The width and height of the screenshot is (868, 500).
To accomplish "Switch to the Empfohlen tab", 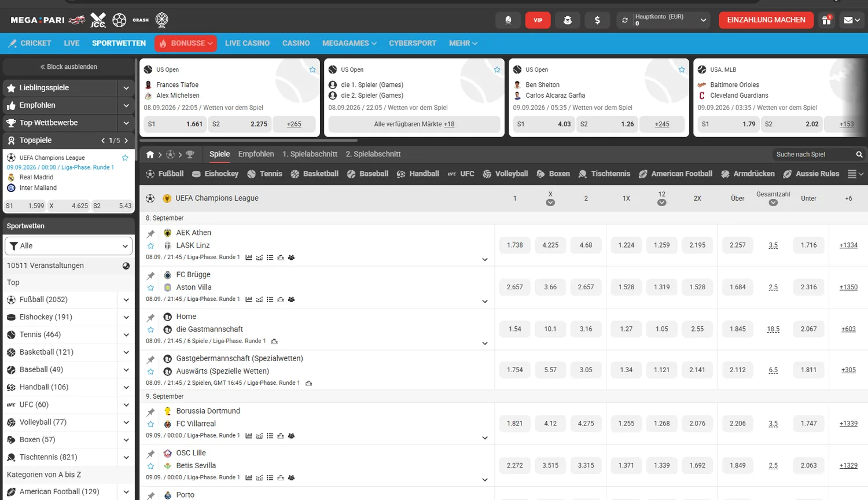I will (256, 155).
